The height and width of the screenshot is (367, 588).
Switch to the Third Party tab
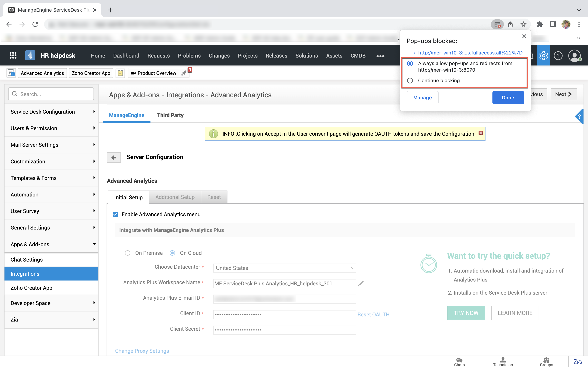coord(170,115)
